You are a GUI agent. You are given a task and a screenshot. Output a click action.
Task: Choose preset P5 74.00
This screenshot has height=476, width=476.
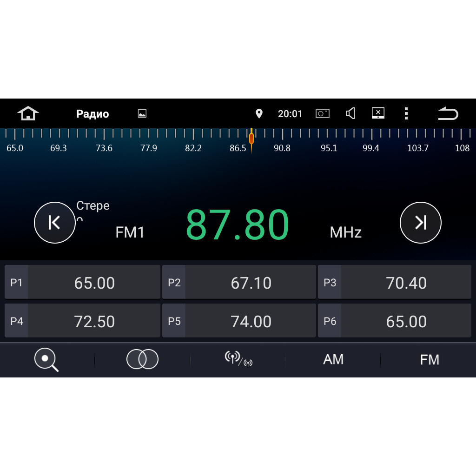(239, 321)
